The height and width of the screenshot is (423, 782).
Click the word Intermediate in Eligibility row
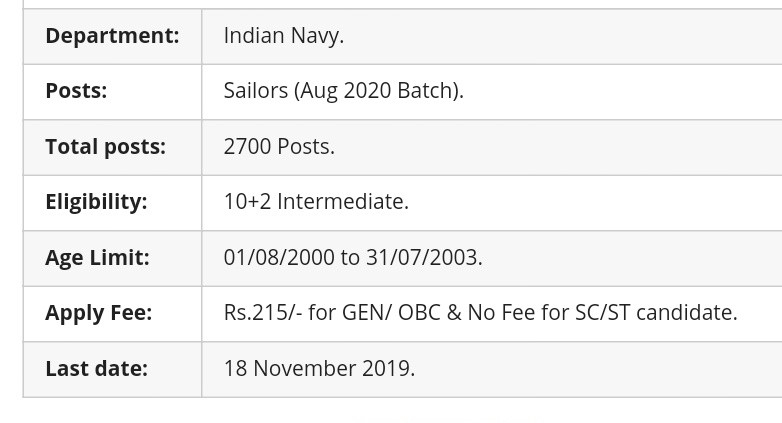pyautogui.click(x=342, y=202)
